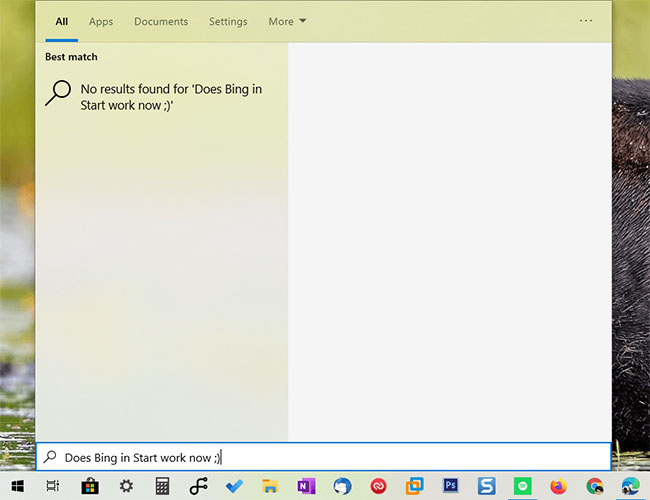The width and height of the screenshot is (650, 500).
Task: Open File Explorer from the taskbar
Action: pos(270,486)
